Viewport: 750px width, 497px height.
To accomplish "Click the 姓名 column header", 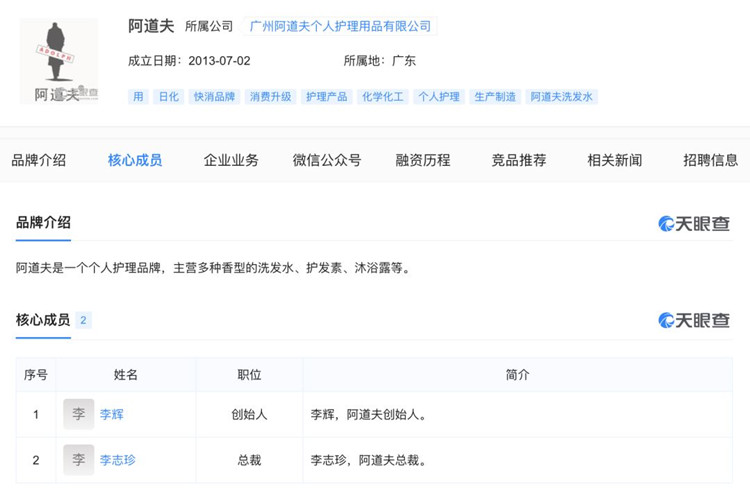I will pos(126,375).
